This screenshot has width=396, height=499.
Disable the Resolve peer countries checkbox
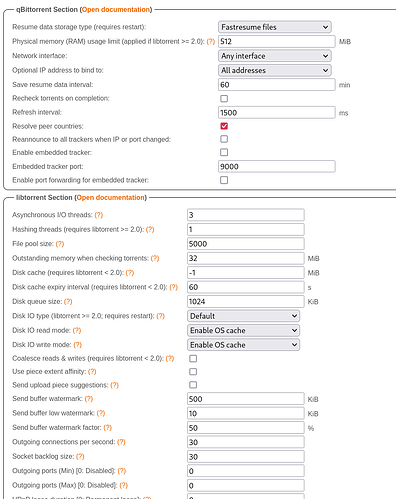tap(224, 126)
